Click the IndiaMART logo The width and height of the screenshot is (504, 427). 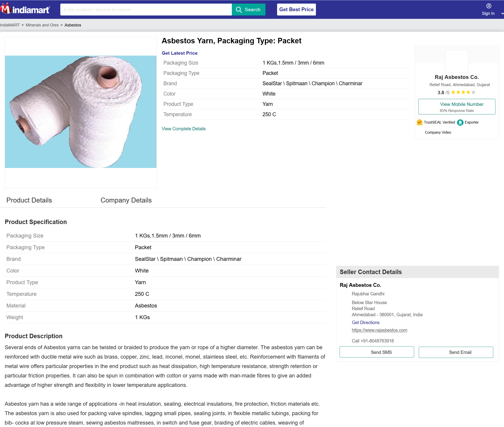(x=25, y=9)
